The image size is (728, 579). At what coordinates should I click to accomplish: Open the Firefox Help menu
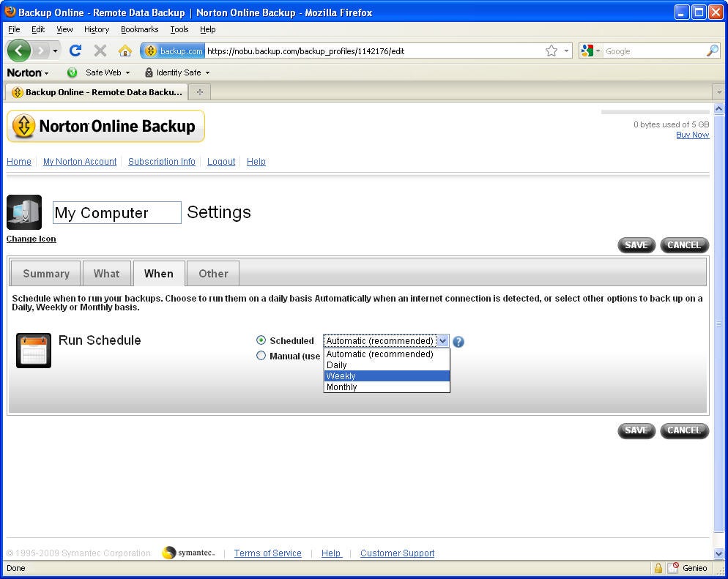pos(207,29)
